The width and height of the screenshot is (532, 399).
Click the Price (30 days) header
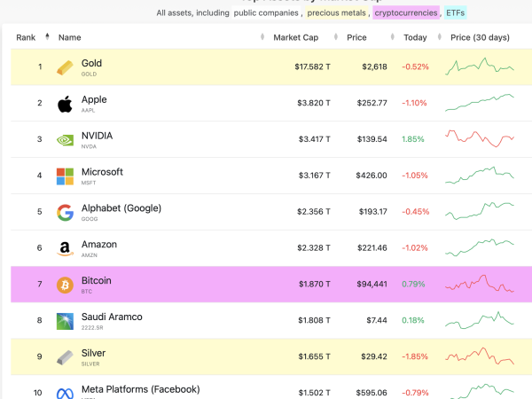click(x=480, y=37)
